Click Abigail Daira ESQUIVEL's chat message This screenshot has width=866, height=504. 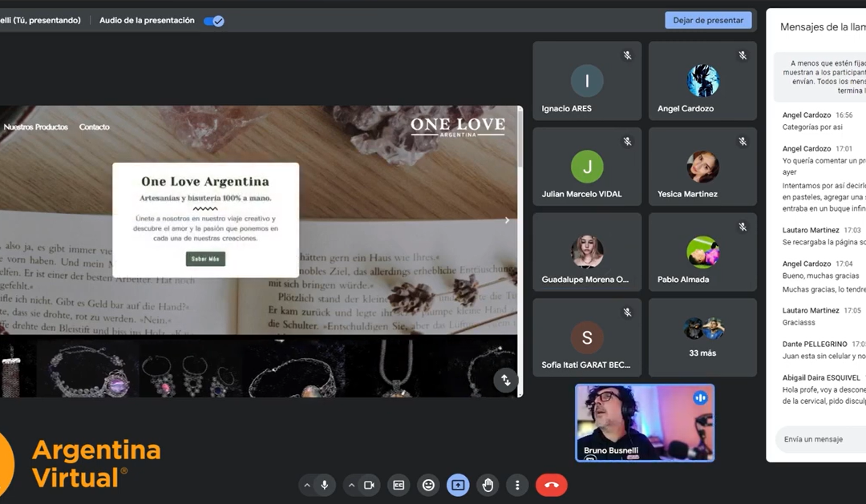(x=824, y=395)
